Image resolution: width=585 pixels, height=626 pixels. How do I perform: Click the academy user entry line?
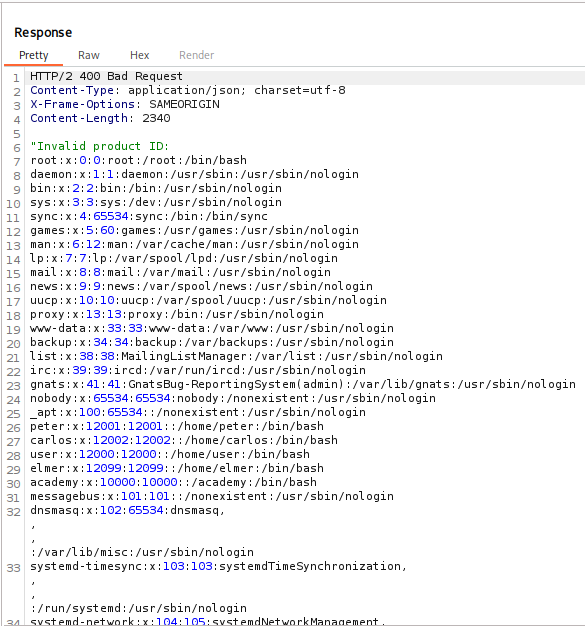(173, 482)
